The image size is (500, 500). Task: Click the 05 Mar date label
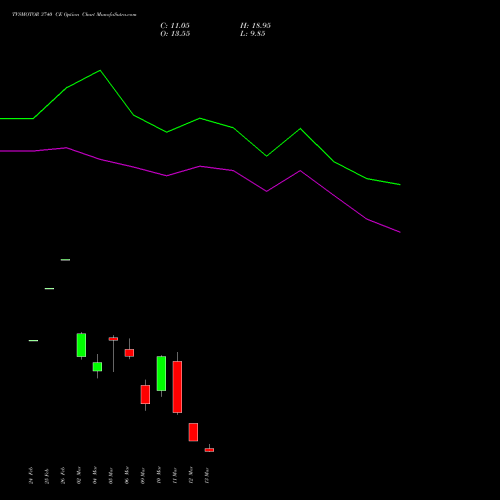[x=111, y=476]
